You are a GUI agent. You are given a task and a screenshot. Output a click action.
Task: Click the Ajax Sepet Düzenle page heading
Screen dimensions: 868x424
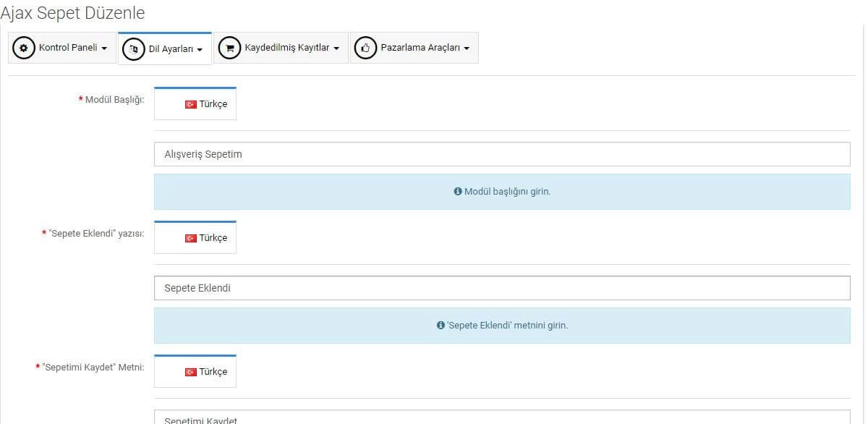click(x=73, y=12)
